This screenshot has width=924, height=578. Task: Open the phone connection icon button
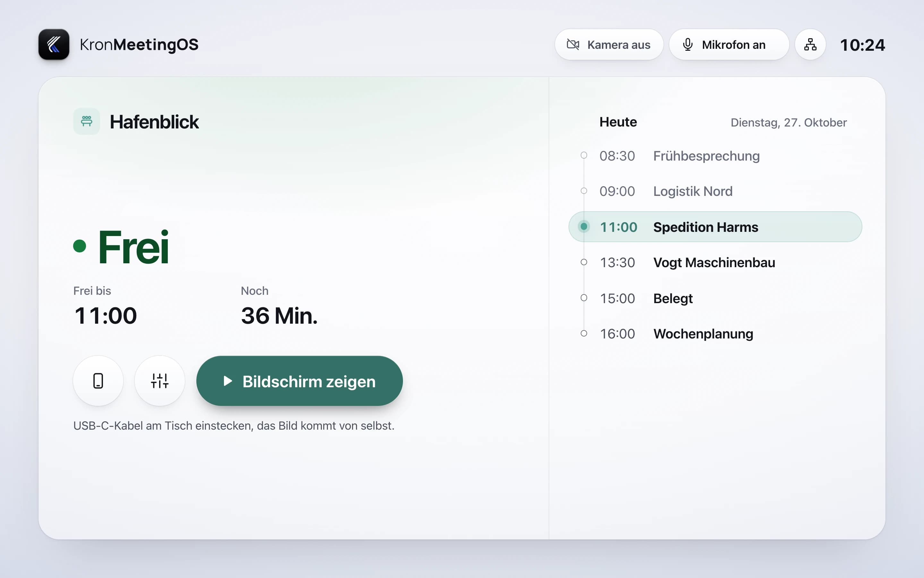[x=98, y=381]
